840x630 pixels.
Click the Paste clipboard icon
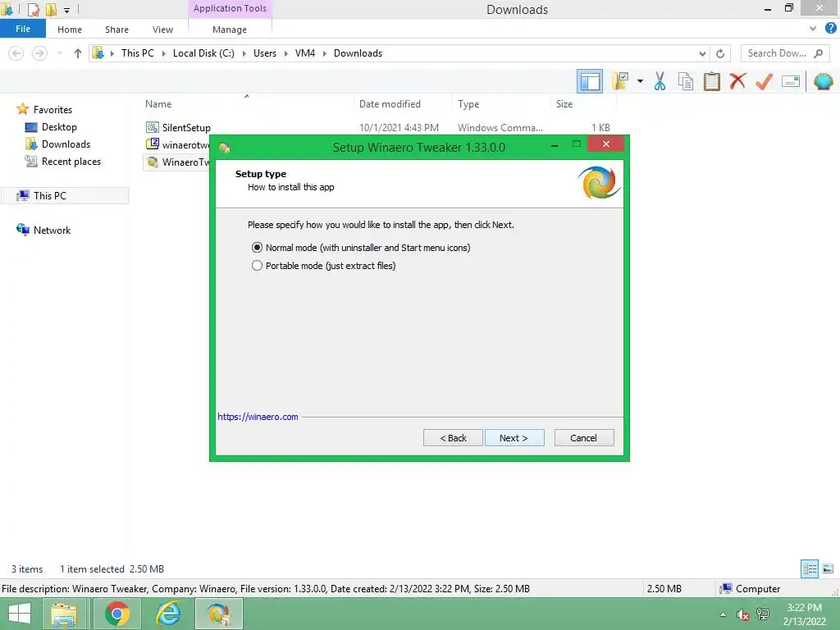coord(711,81)
